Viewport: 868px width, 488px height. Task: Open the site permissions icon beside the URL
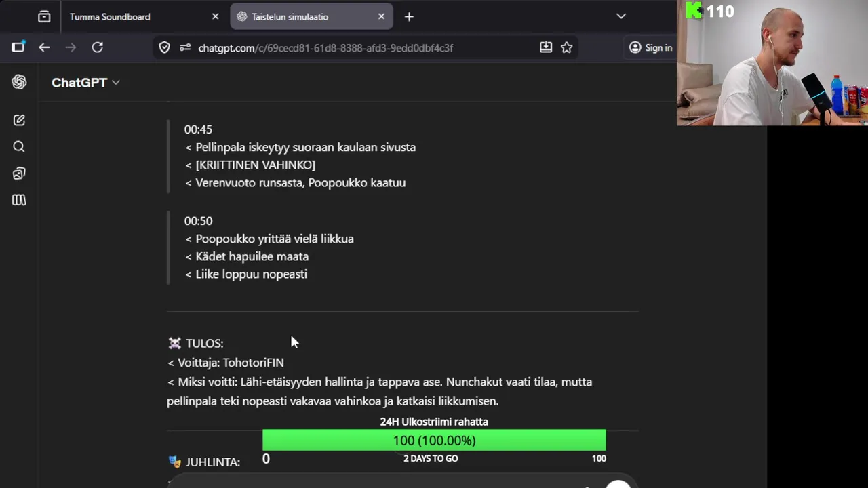pyautogui.click(x=185, y=47)
